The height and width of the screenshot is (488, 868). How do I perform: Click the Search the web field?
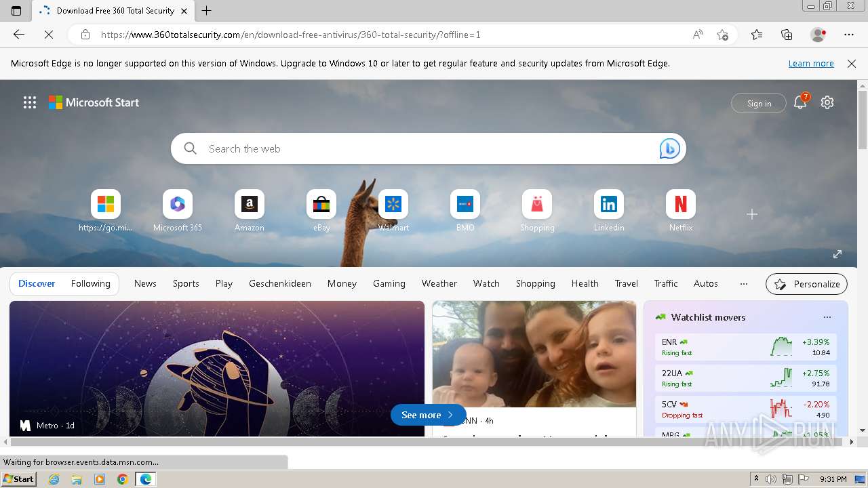coord(428,148)
